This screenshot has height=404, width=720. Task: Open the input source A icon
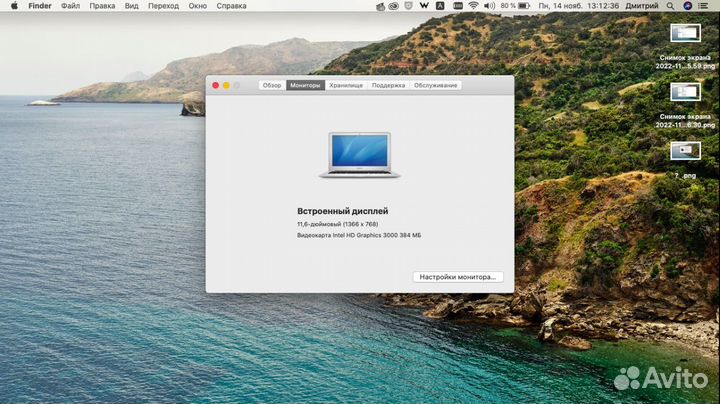coord(440,6)
